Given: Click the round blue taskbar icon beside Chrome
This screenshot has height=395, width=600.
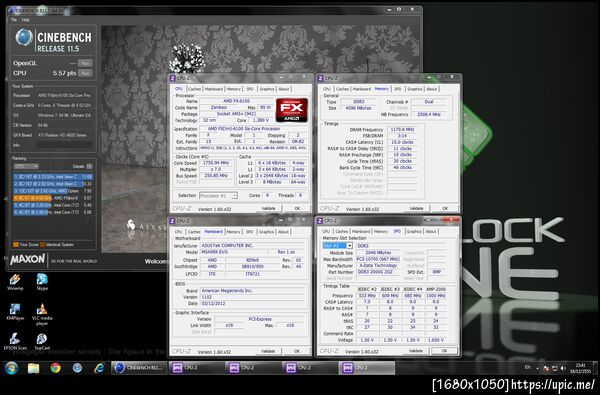Looking at the screenshot, I should coord(77,368).
